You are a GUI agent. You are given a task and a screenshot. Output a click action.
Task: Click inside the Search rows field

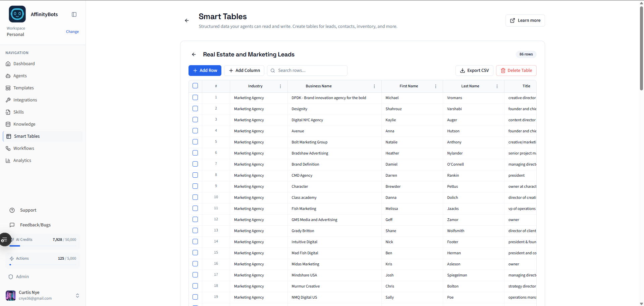(x=307, y=71)
